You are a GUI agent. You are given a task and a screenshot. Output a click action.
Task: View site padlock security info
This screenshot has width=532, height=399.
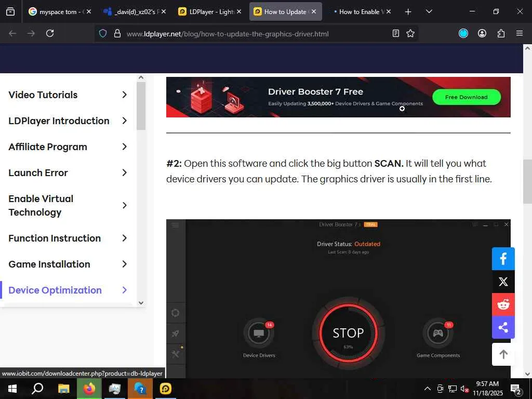tap(117, 33)
